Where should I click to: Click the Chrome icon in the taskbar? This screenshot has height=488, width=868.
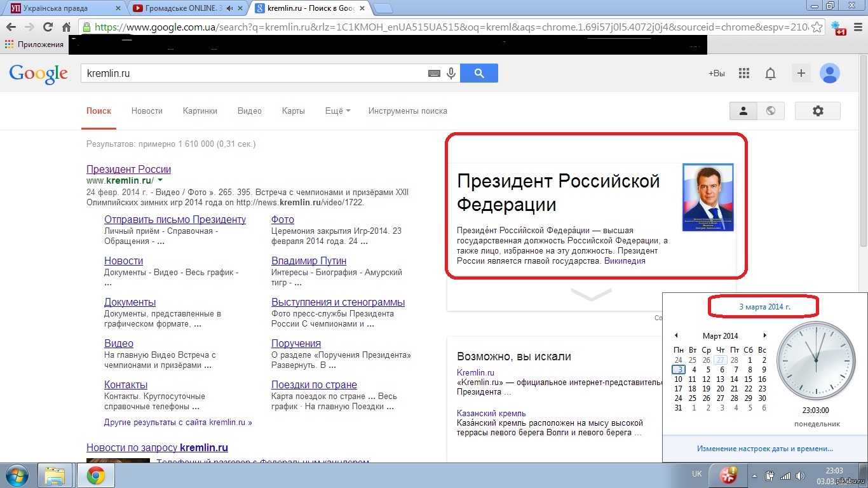(96, 475)
